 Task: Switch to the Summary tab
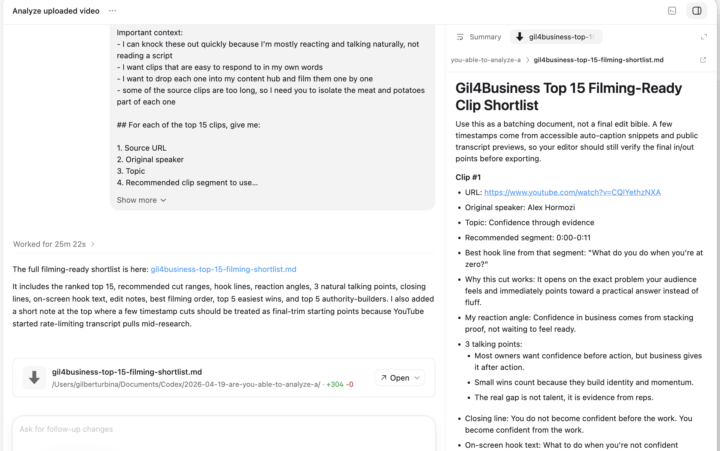coord(478,37)
